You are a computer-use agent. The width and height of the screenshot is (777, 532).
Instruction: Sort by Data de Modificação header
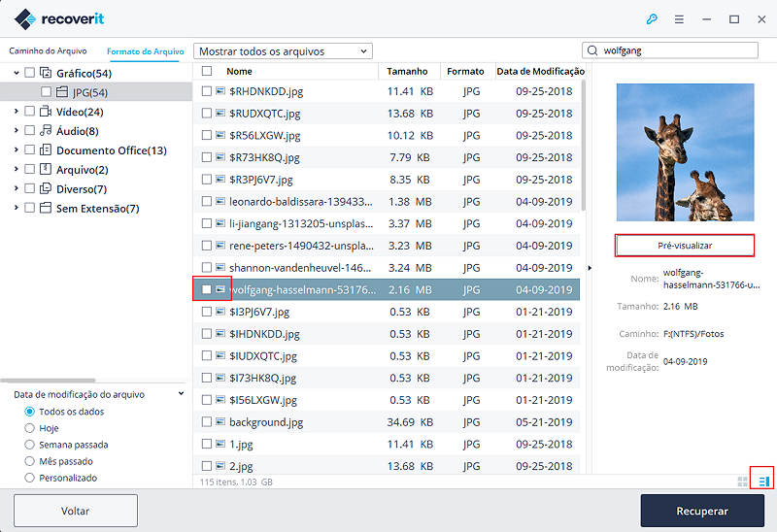[541, 71]
